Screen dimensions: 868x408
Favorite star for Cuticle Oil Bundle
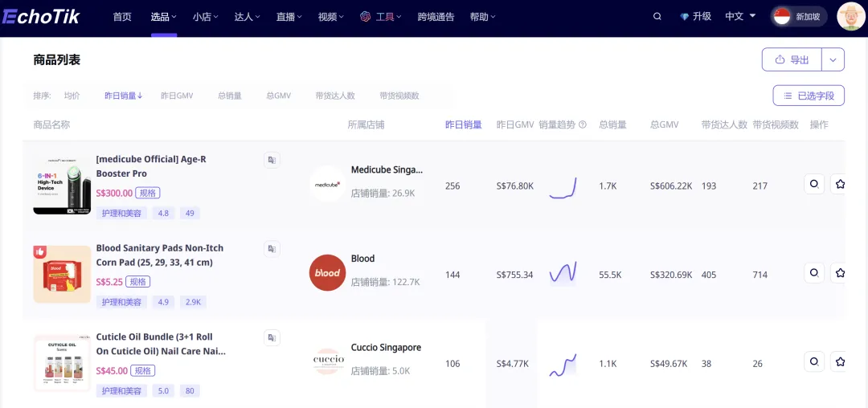click(x=840, y=362)
